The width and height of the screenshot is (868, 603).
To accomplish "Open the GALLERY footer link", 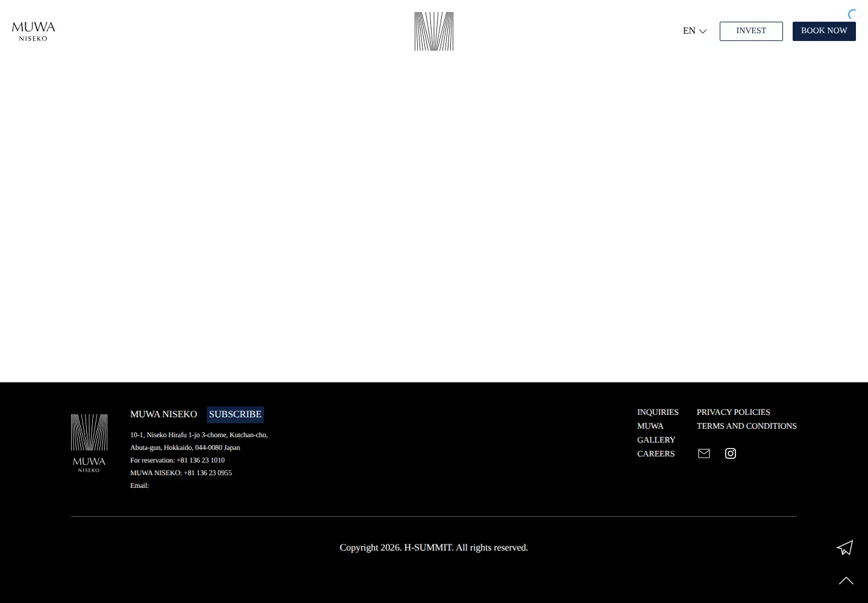I will 656,440.
